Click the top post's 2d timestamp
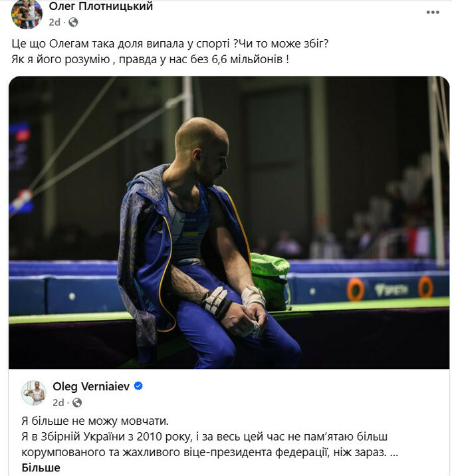Image resolution: width=452 pixels, height=476 pixels. coord(55,22)
